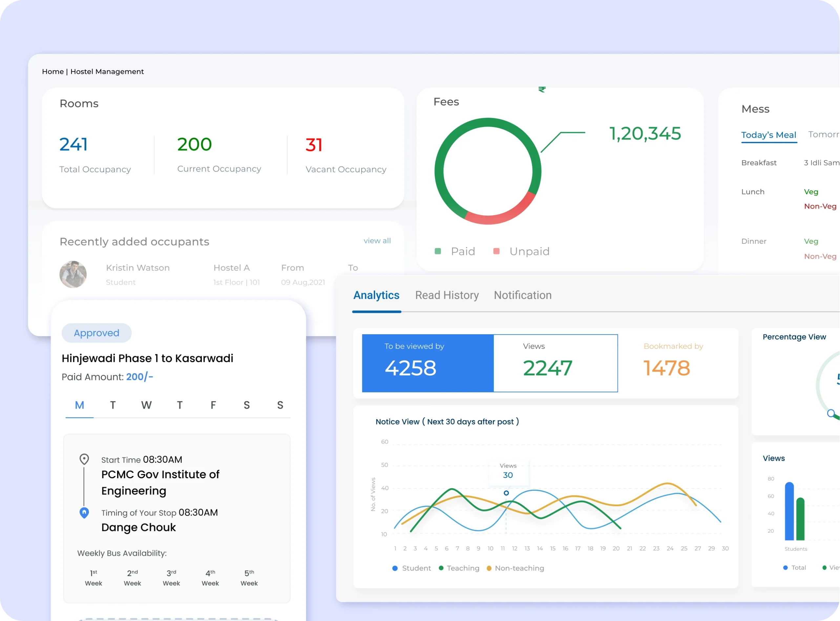Select the Analytics tab
This screenshot has height=621, width=840.
[x=376, y=296]
